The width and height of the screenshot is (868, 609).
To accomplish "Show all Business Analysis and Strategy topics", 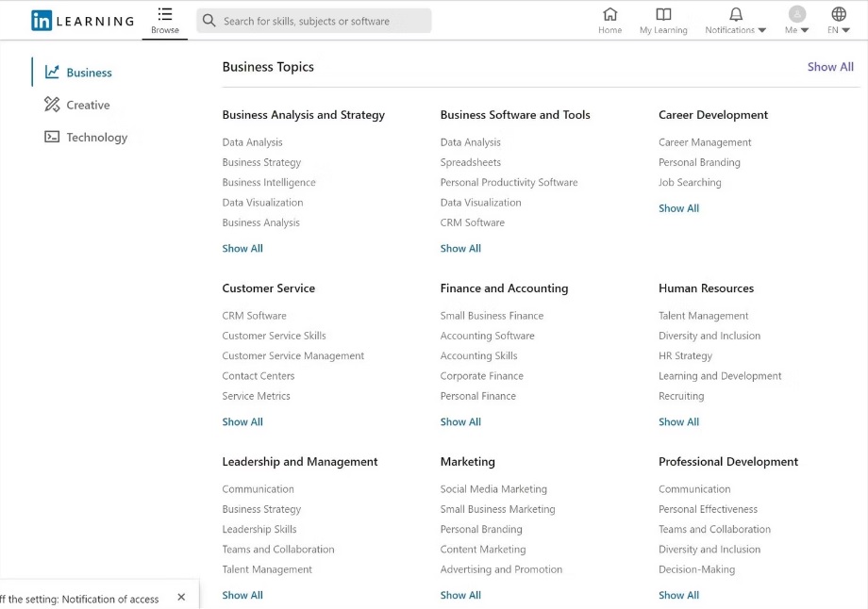I will 242,248.
